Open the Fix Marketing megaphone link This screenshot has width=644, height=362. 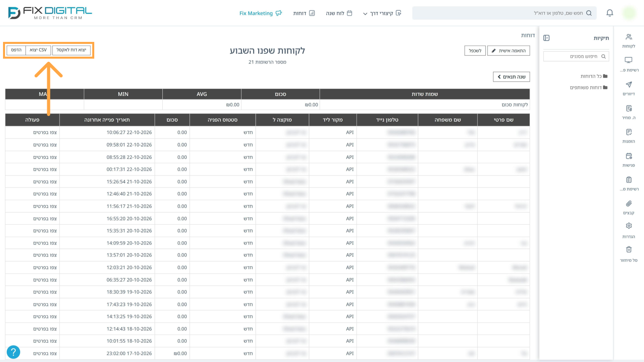pyautogui.click(x=261, y=13)
